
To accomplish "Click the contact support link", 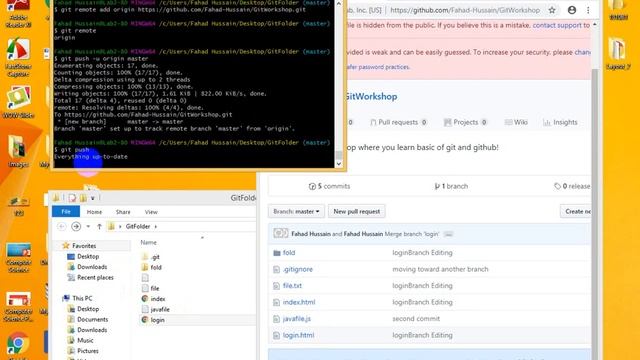I will click(x=556, y=25).
